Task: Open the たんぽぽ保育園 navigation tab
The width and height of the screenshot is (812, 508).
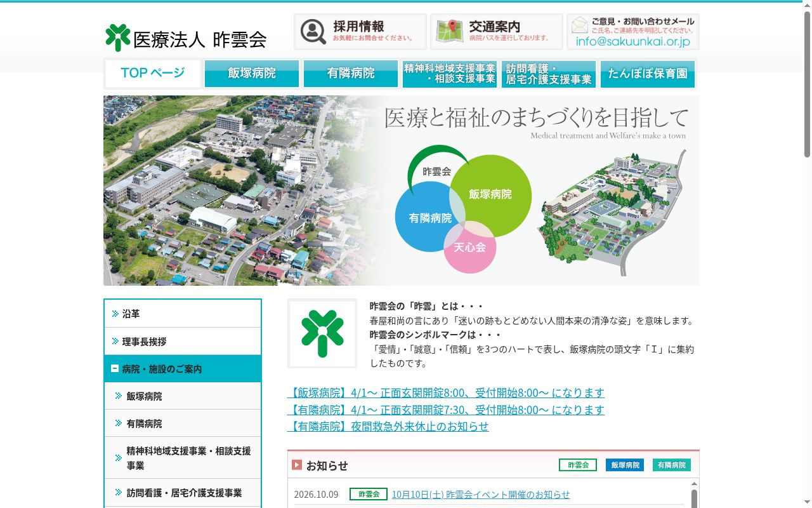Action: pyautogui.click(x=648, y=74)
